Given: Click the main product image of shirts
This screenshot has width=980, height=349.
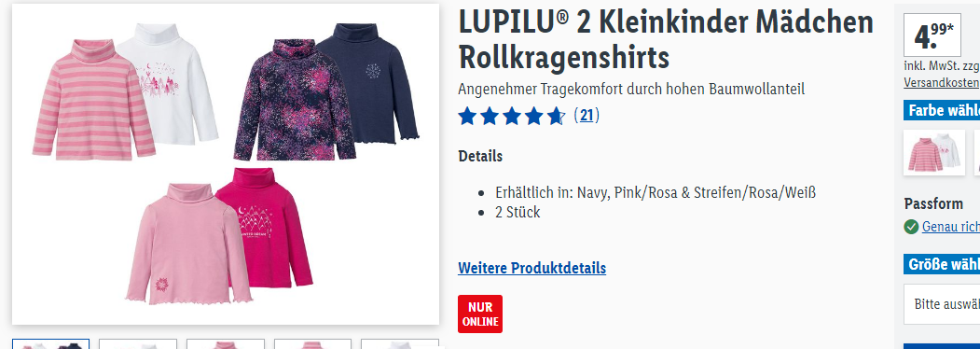Looking at the screenshot, I should click(x=226, y=164).
